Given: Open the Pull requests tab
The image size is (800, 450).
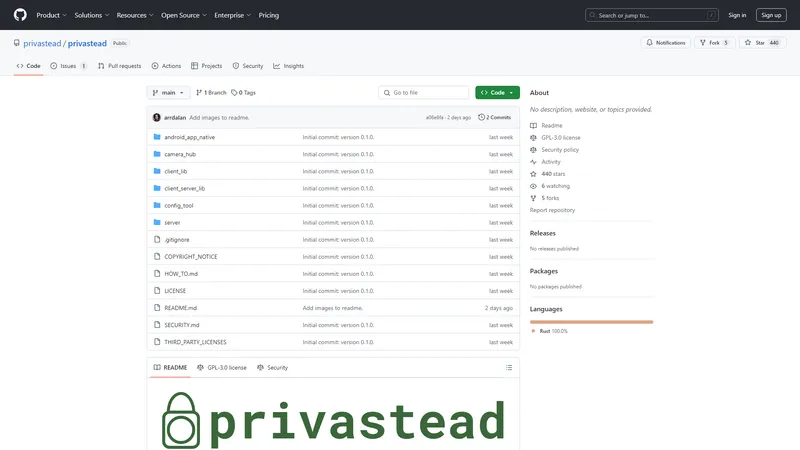Looking at the screenshot, I should coord(119,66).
